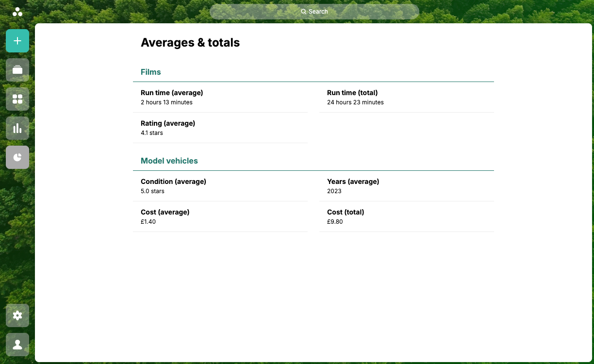The image size is (594, 364).
Task: Click the Run time (average) stat
Action: (172, 97)
